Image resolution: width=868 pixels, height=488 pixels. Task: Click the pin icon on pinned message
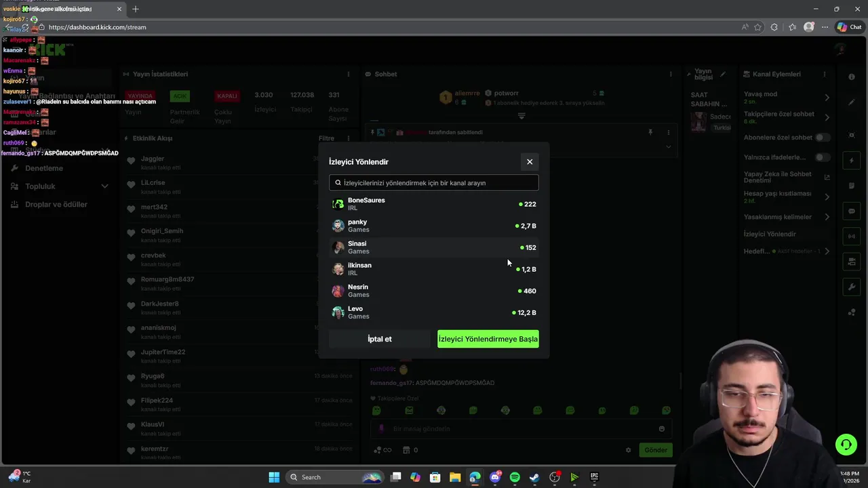pyautogui.click(x=650, y=132)
